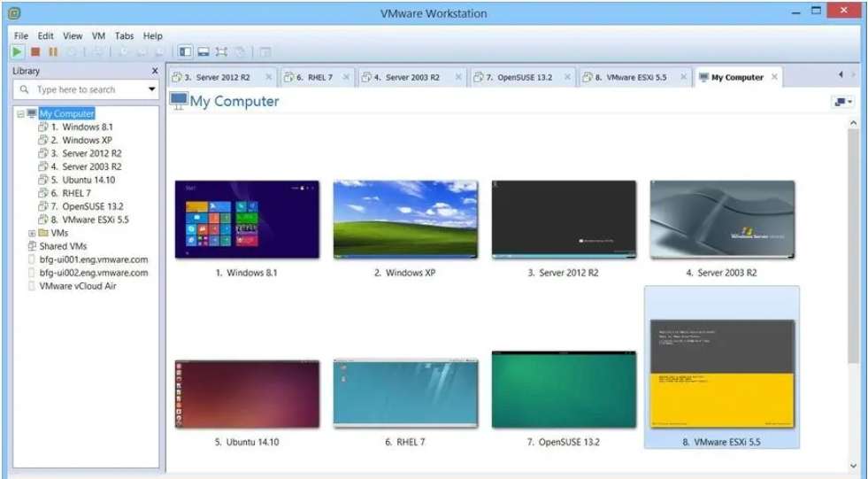Toggle the thumbnail bar toolbar icon
868x479 pixels.
[x=204, y=52]
